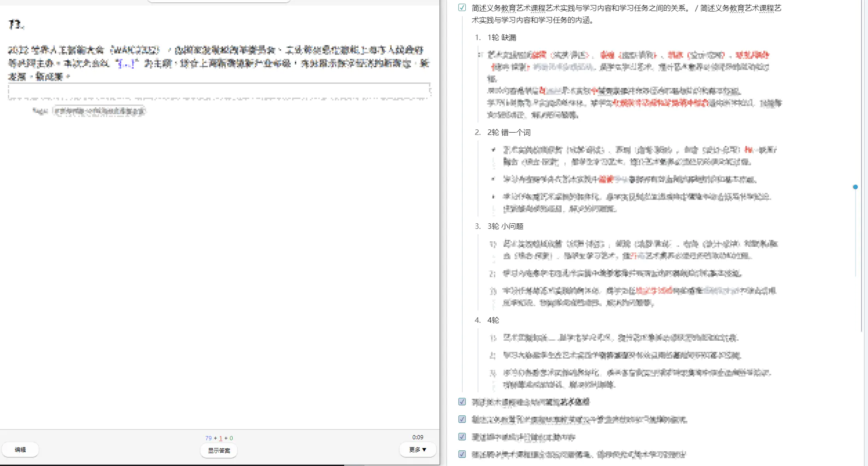The width and height of the screenshot is (868, 466).
Task: Click the "4轮" list item
Action: (493, 320)
